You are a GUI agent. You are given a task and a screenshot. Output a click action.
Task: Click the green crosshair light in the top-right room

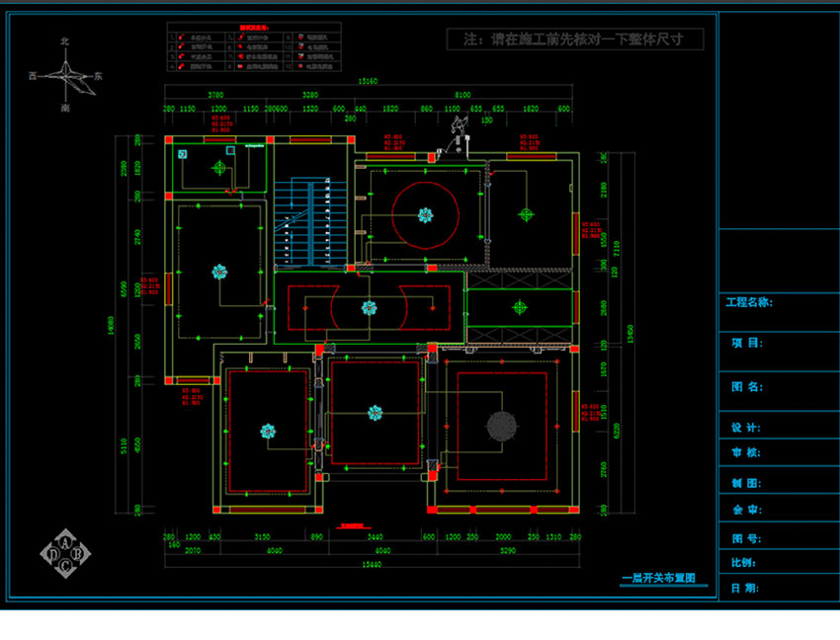(526, 213)
